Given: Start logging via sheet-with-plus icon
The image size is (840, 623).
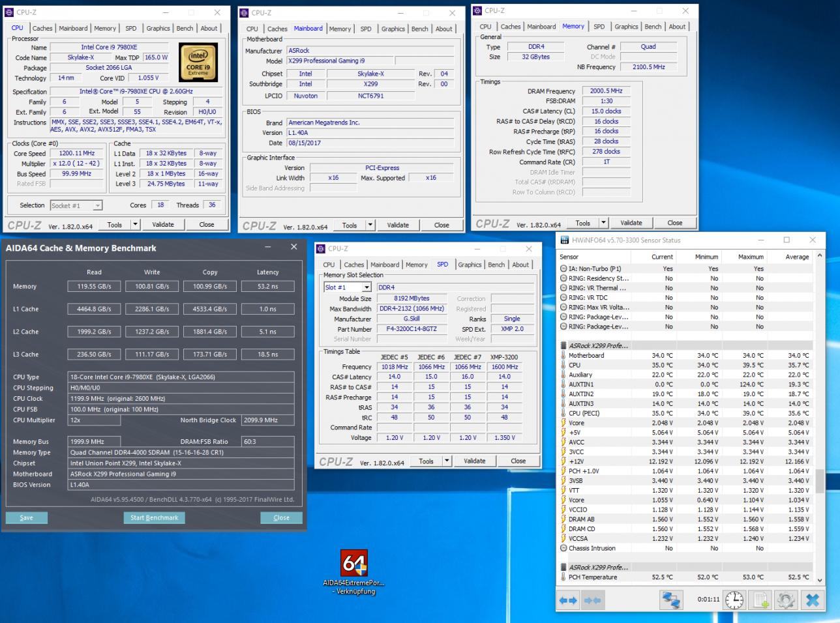Looking at the screenshot, I should click(x=760, y=600).
